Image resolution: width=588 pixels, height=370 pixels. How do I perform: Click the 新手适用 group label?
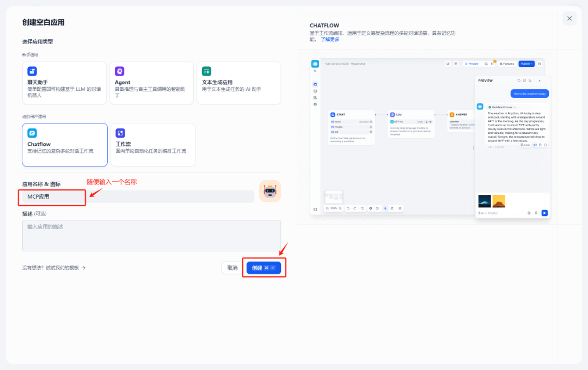[x=30, y=55]
